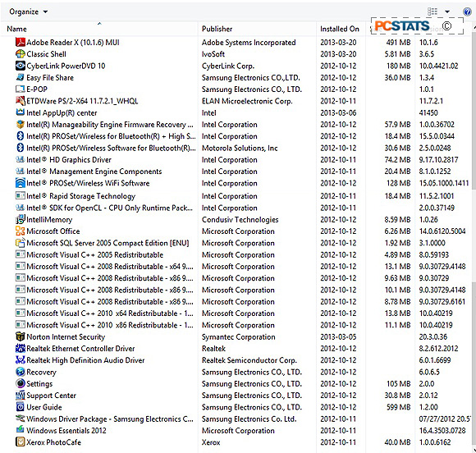The width and height of the screenshot is (476, 453).
Task: Click version 15.05.1000.1411
Action: tap(444, 183)
